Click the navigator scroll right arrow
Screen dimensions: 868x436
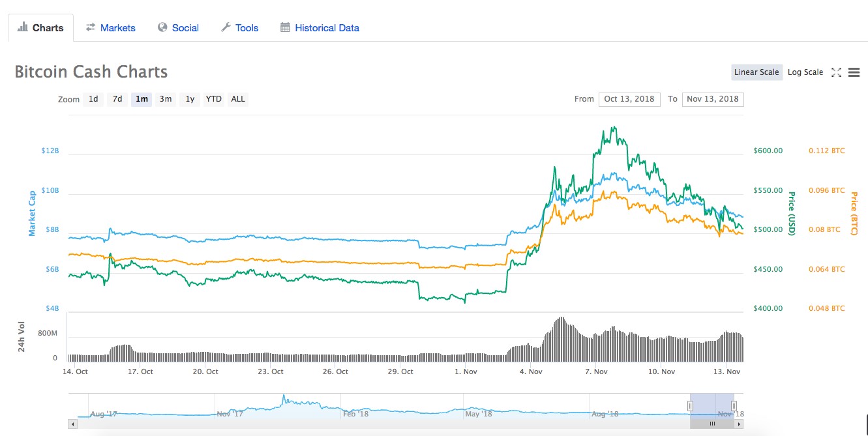point(739,424)
